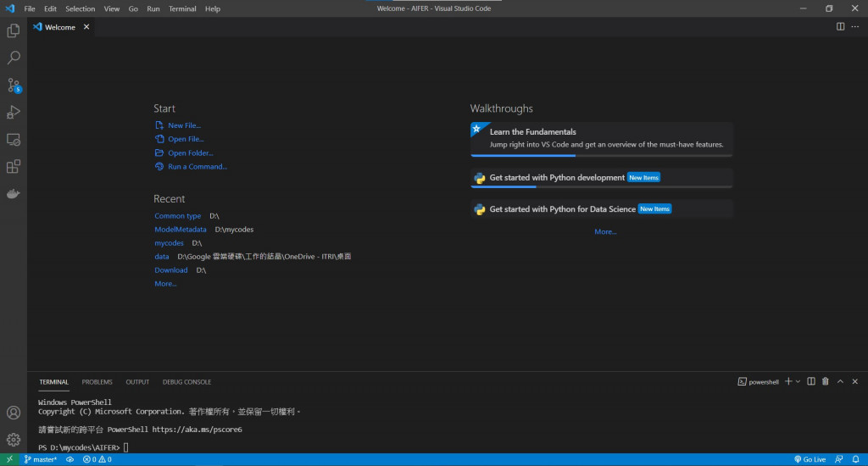868x466 pixels.
Task: Open the View menu
Action: pyautogui.click(x=111, y=8)
